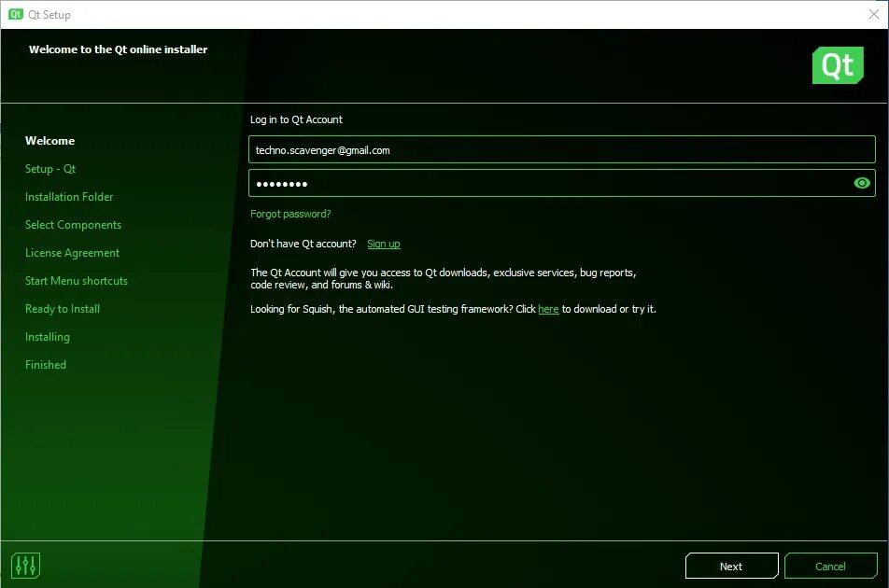Click the email address input field

[562, 149]
